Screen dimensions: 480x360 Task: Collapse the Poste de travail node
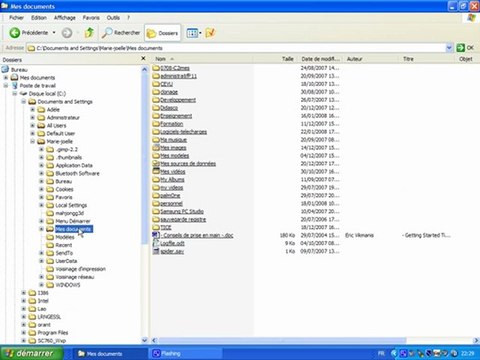point(6,86)
